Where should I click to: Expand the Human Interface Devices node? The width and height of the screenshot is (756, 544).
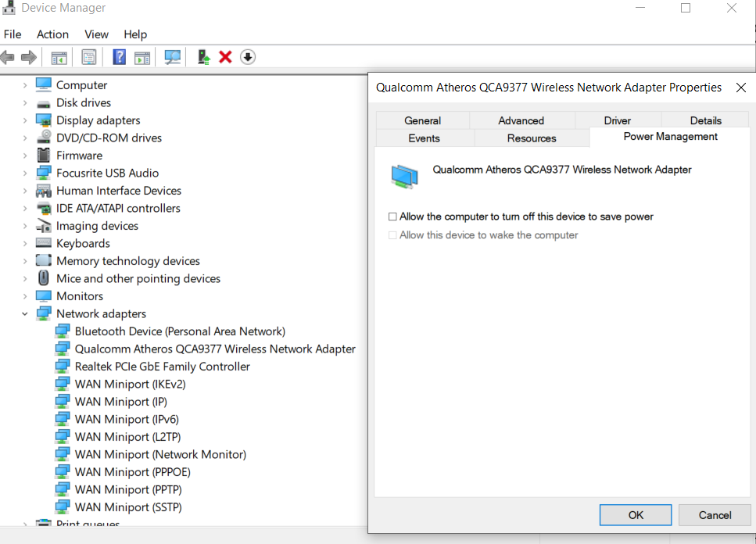point(24,191)
